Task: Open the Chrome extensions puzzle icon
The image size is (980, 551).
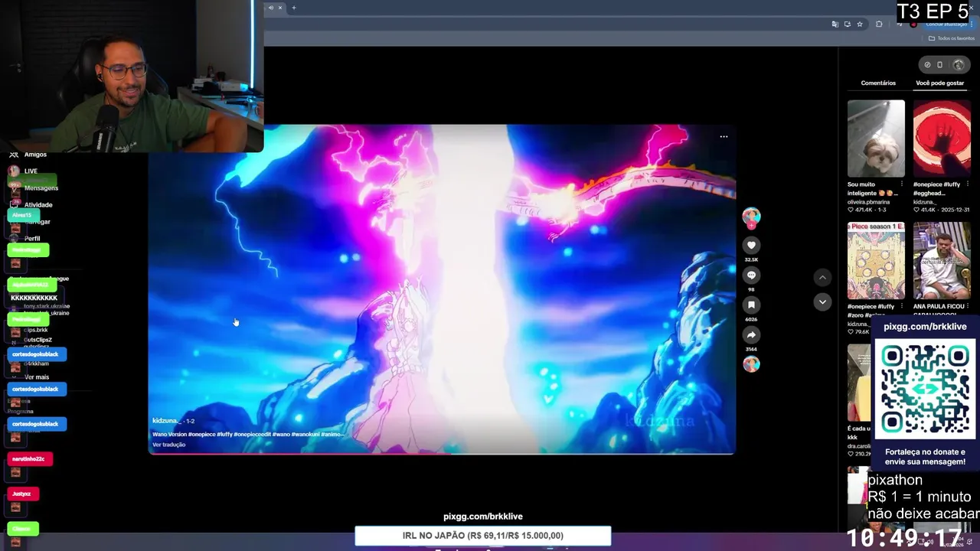Action: (879, 24)
